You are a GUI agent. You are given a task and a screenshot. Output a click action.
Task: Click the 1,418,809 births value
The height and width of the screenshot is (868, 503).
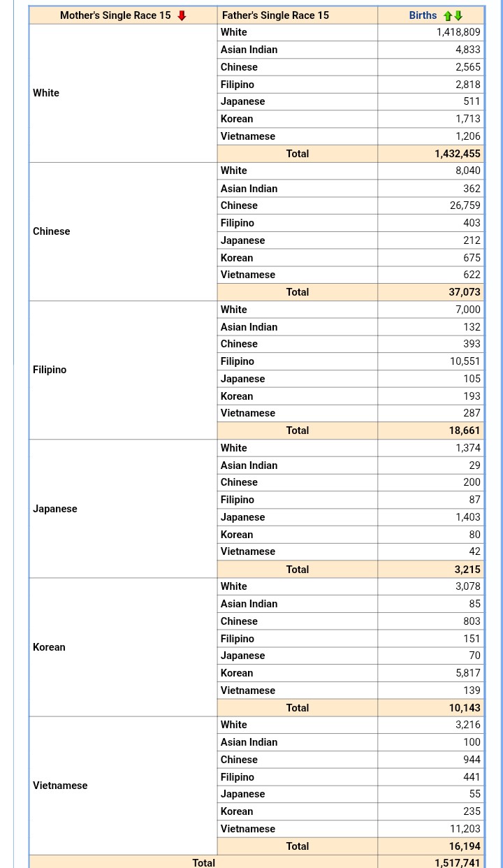[458, 32]
